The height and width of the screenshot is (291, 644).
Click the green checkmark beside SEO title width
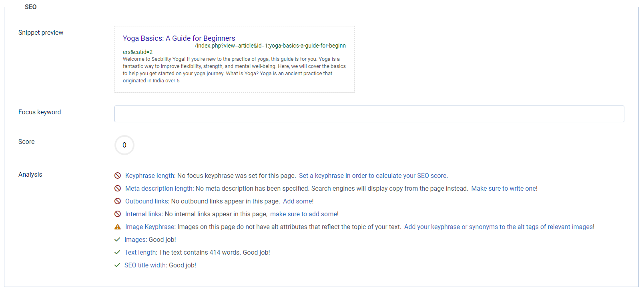click(117, 265)
